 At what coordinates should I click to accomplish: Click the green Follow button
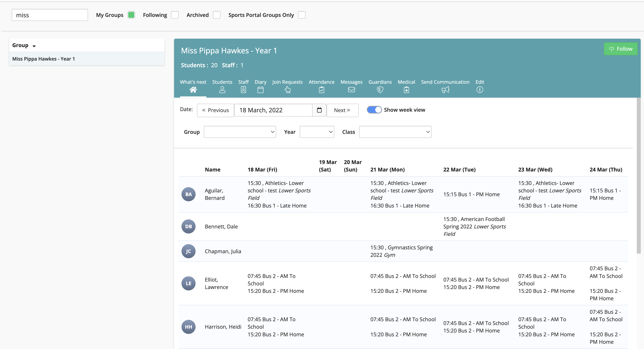coord(620,49)
